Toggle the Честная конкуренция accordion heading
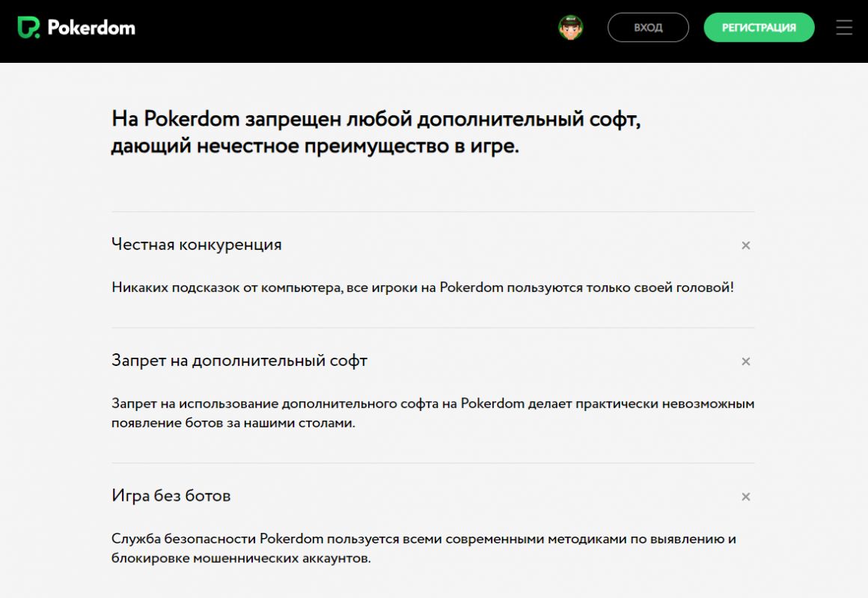 click(x=197, y=245)
